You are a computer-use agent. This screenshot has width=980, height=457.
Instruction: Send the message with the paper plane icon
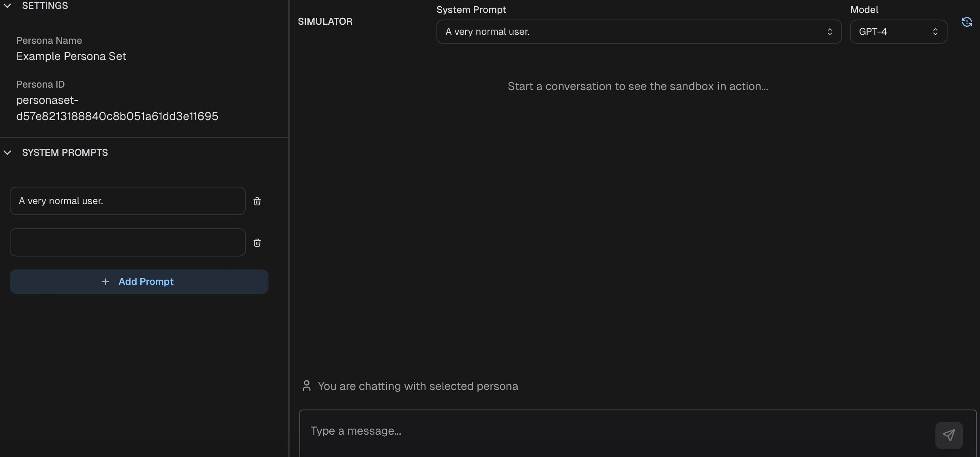tap(949, 435)
